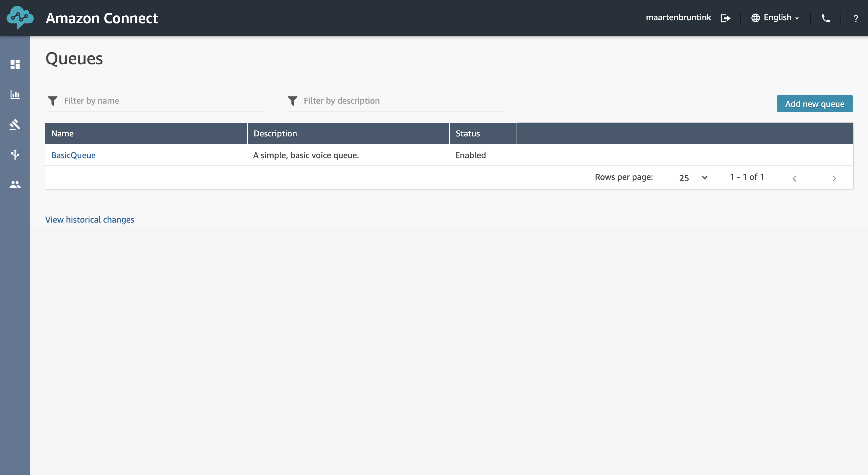The height and width of the screenshot is (475, 868).
Task: Go to next page arrow
Action: click(x=834, y=178)
